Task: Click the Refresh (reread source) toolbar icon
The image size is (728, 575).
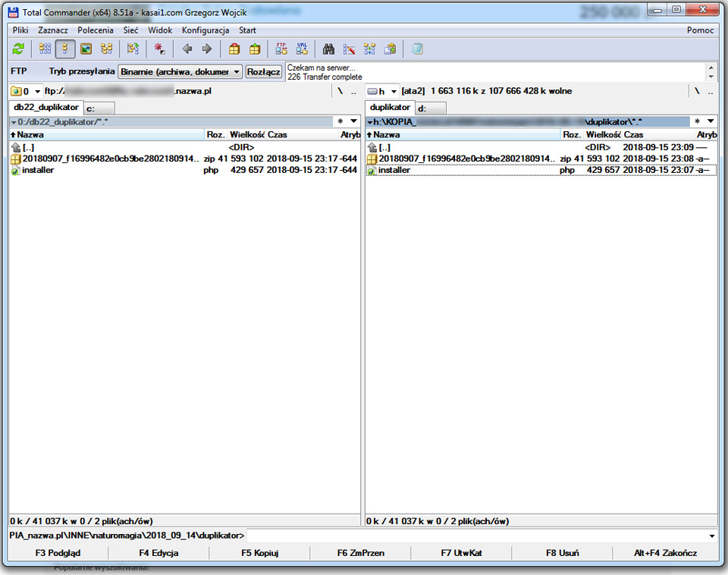Action: click(18, 49)
